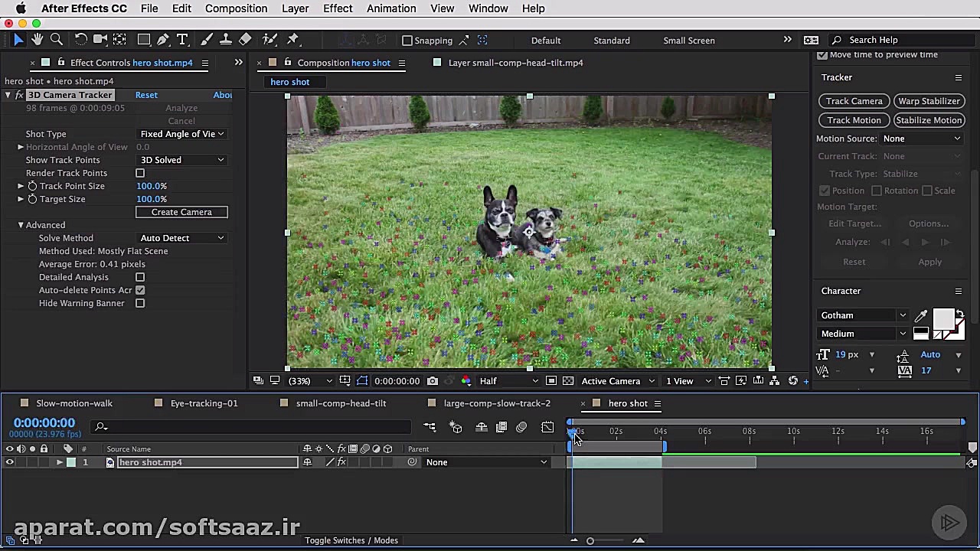Screen dimensions: 980x551
Task: Pick the Rotation tool
Action: coord(80,40)
